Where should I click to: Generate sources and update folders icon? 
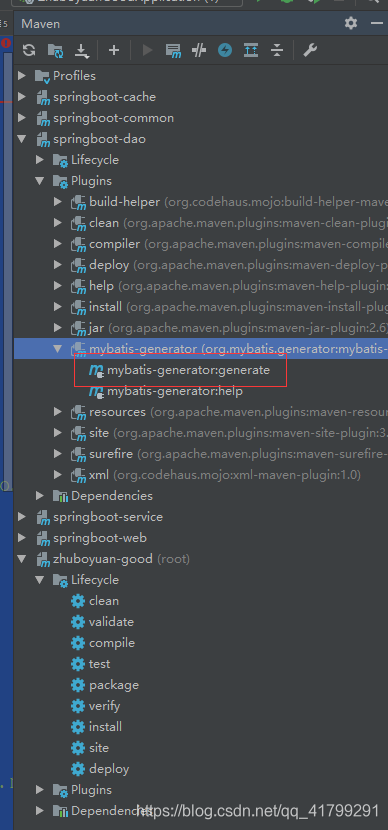point(55,50)
